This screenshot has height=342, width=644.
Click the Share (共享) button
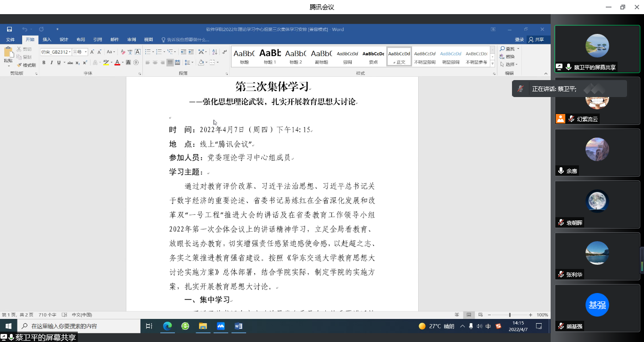tap(536, 40)
